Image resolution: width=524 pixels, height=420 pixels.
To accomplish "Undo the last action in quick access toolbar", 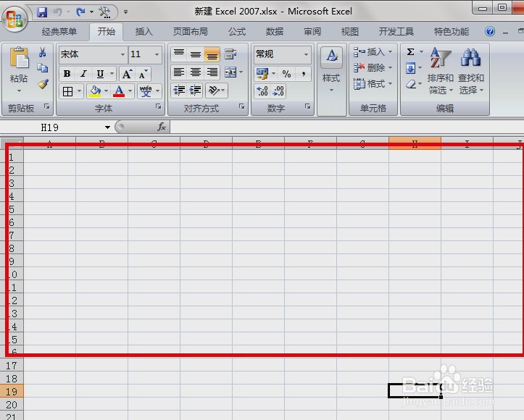I will pos(58,12).
